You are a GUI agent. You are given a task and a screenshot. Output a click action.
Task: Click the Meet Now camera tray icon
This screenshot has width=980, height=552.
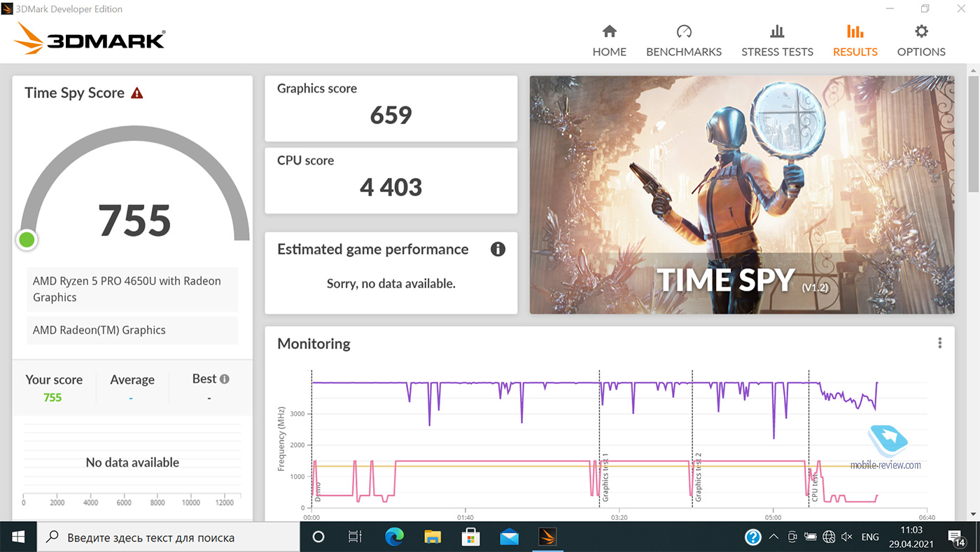click(792, 537)
